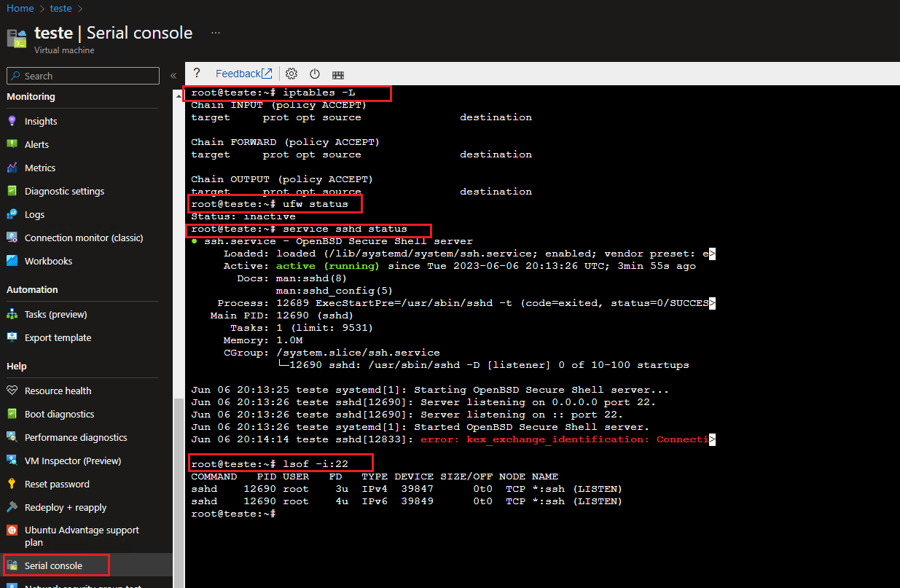Click the Connection monitor (classic) icon
The height and width of the screenshot is (588, 900).
pos(12,238)
